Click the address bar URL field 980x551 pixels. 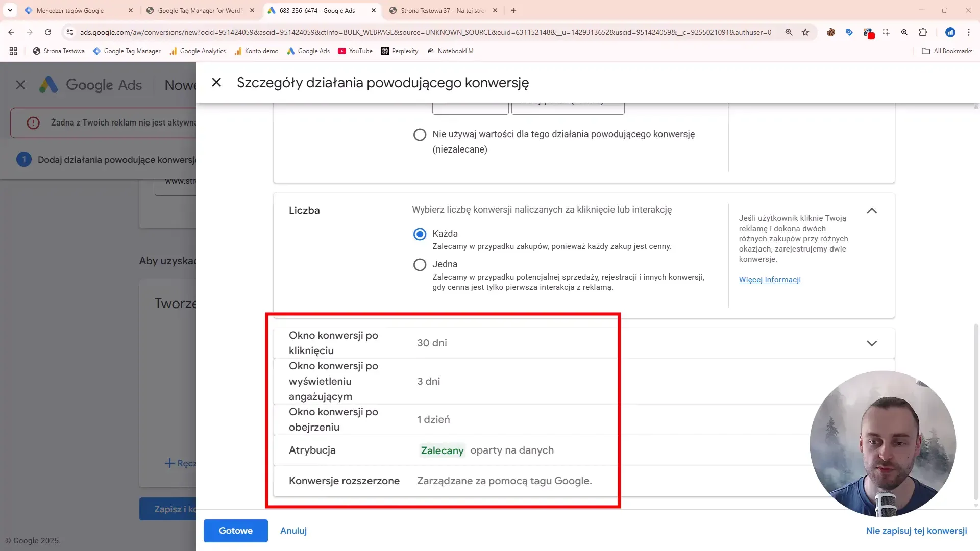tap(426, 32)
